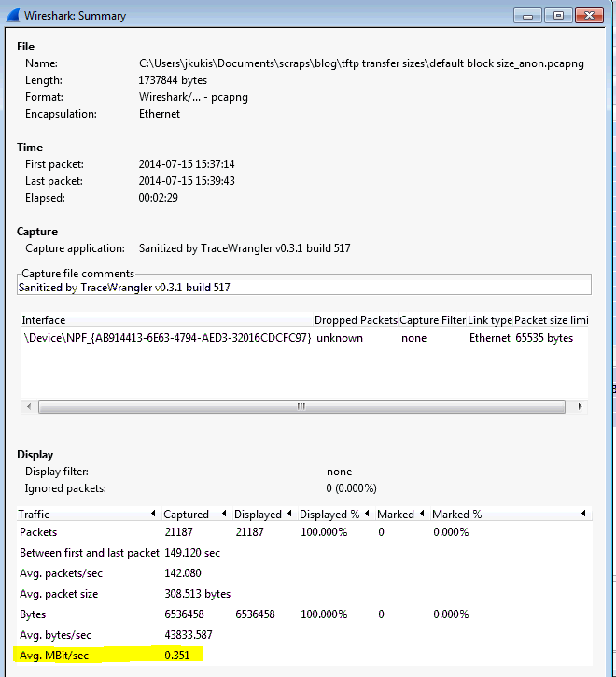
Task: Click the Link type column header
Action: 489,320
